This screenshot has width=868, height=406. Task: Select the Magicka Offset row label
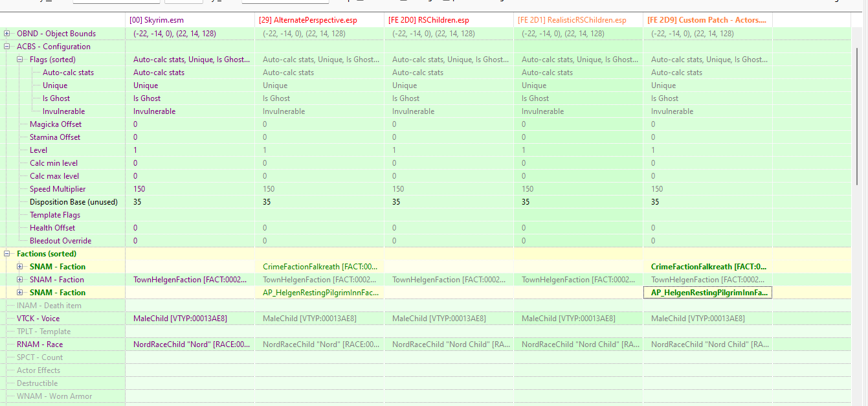click(56, 124)
